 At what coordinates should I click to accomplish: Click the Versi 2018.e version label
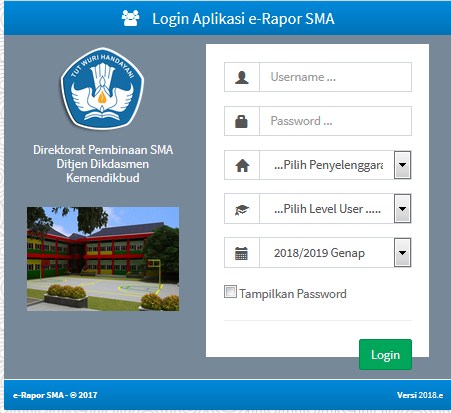[420, 395]
